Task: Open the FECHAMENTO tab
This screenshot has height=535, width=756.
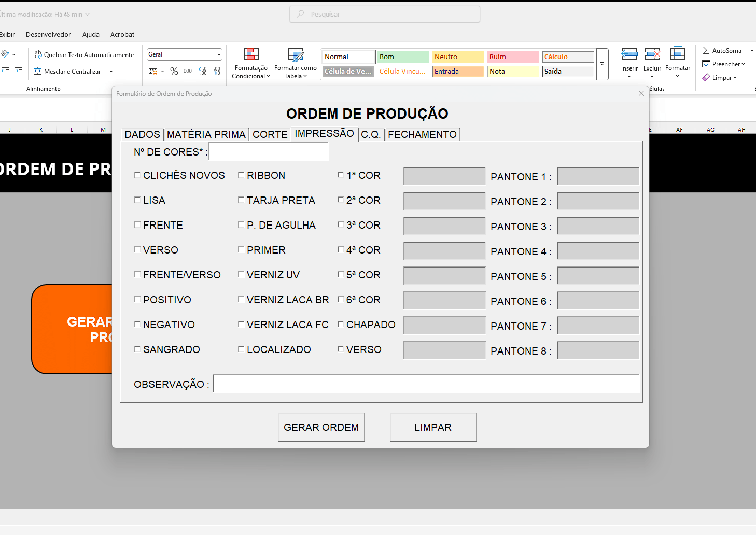Action: tap(422, 134)
